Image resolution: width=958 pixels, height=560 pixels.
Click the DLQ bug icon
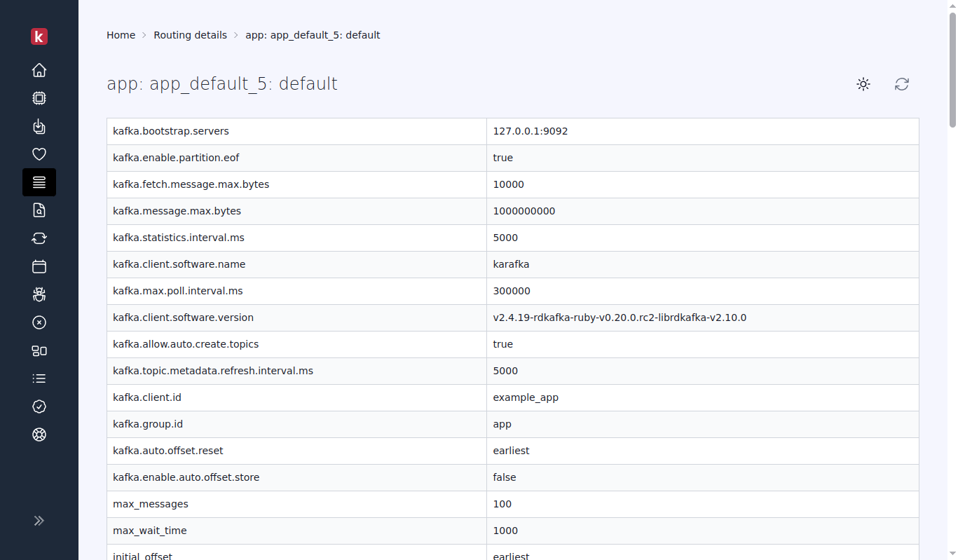(39, 294)
